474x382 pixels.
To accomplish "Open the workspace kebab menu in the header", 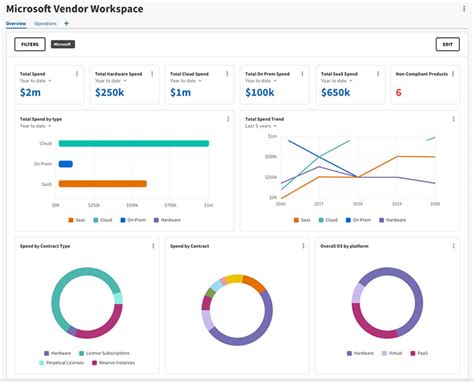I will (464, 9).
